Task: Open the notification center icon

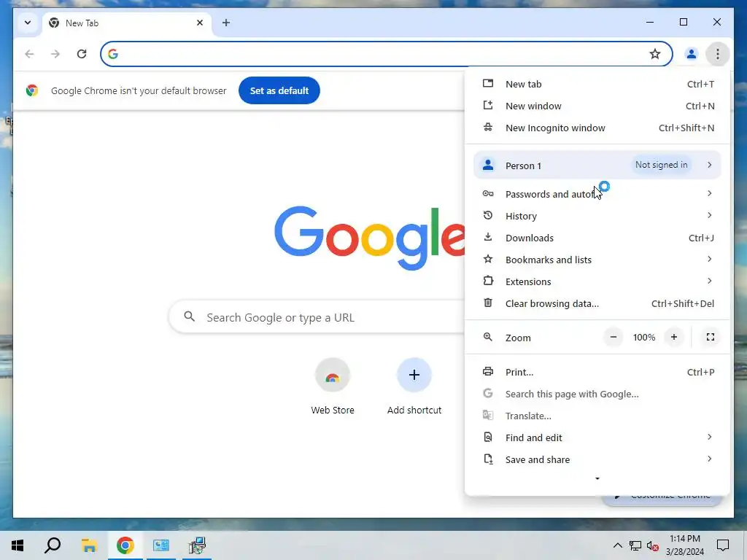Action: pyautogui.click(x=723, y=545)
